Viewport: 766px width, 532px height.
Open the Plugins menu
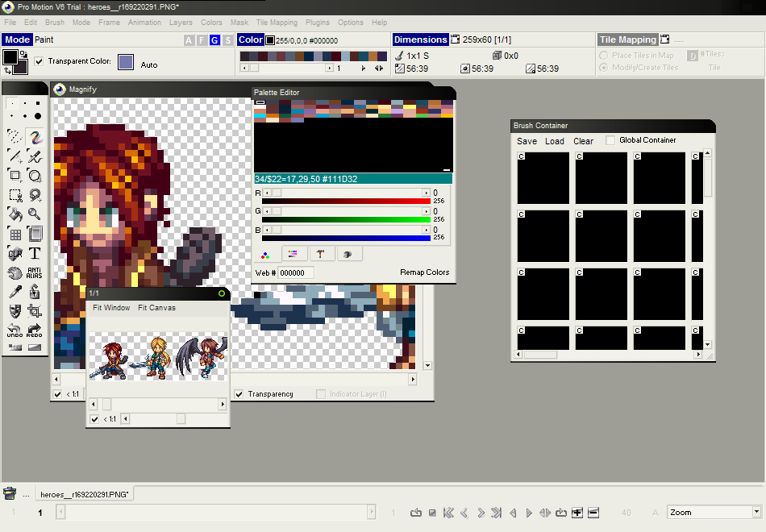point(317,23)
